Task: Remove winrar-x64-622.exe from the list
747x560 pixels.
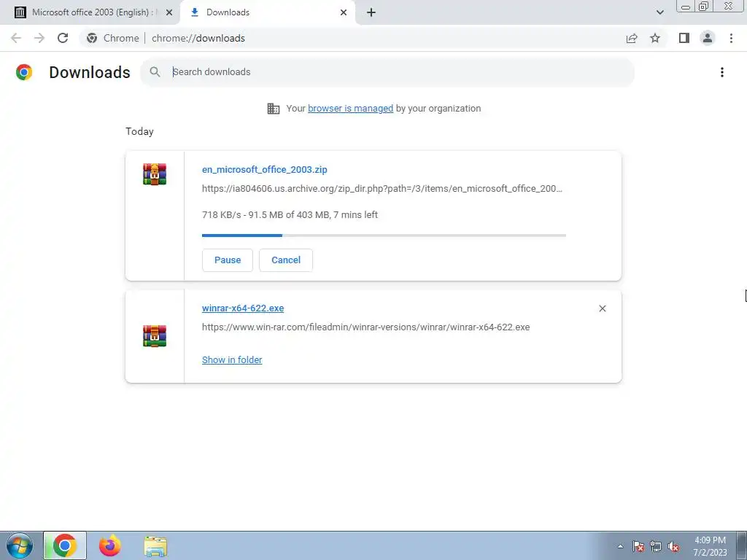Action: pyautogui.click(x=602, y=308)
